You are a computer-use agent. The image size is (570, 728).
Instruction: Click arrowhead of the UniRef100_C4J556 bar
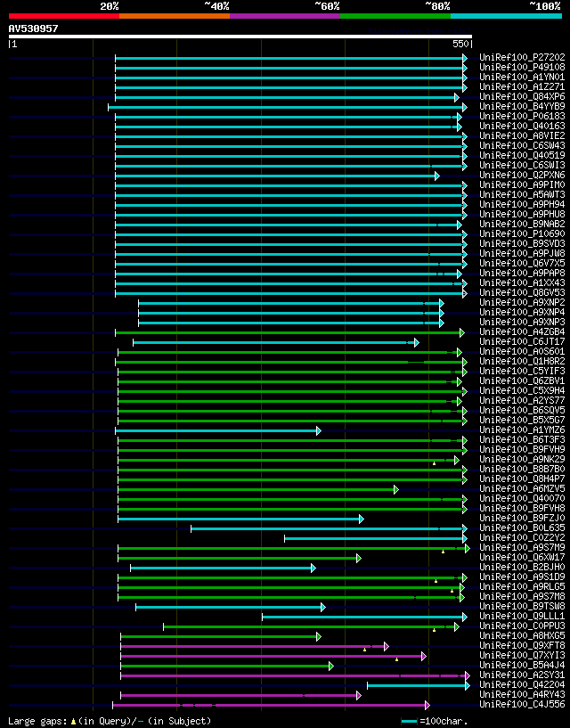point(427,705)
